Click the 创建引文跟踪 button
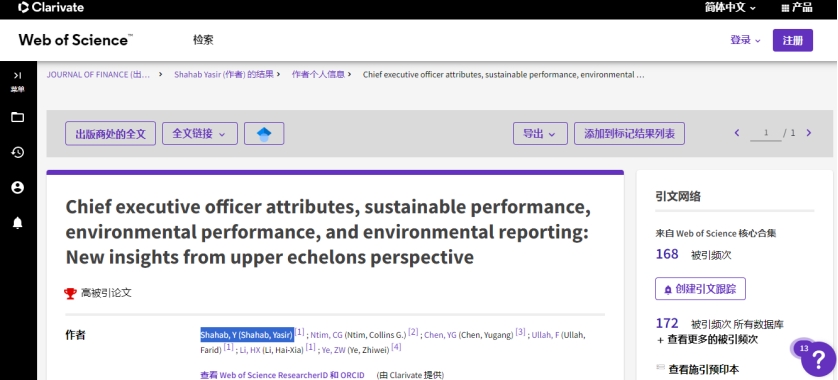 (x=700, y=289)
